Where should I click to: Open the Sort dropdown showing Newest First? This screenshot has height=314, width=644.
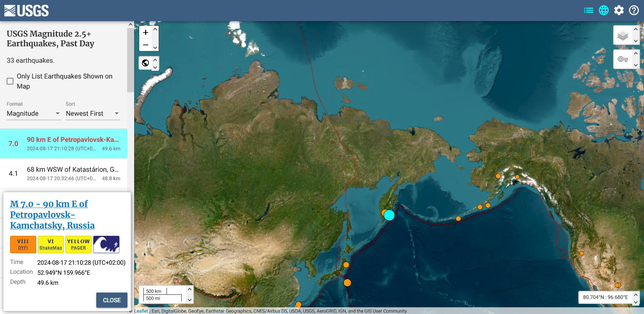pyautogui.click(x=93, y=113)
